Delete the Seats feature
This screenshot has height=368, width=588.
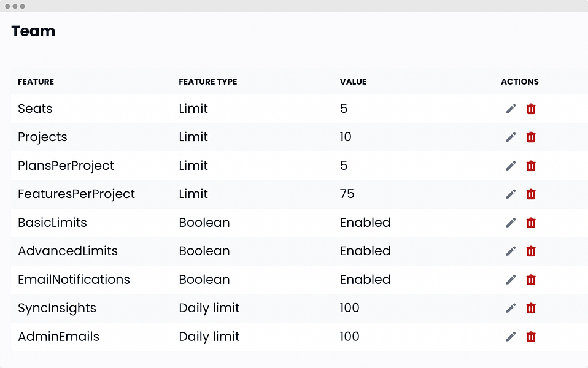(x=531, y=109)
